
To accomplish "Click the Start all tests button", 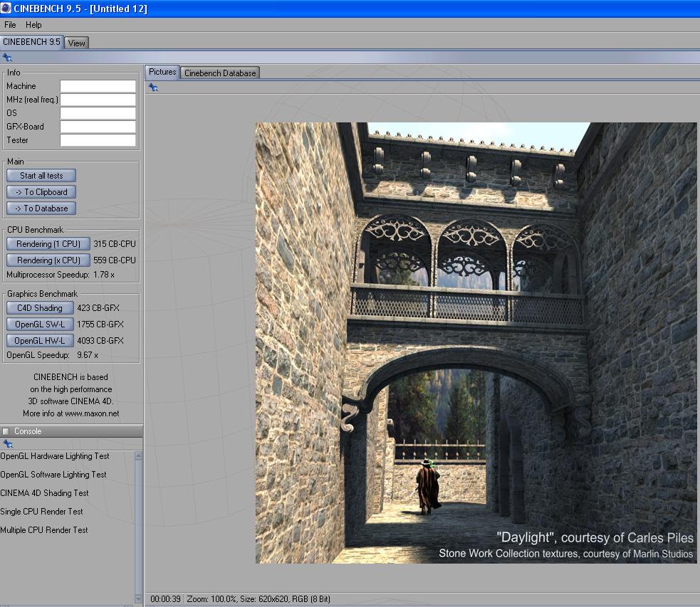I will tap(41, 176).
